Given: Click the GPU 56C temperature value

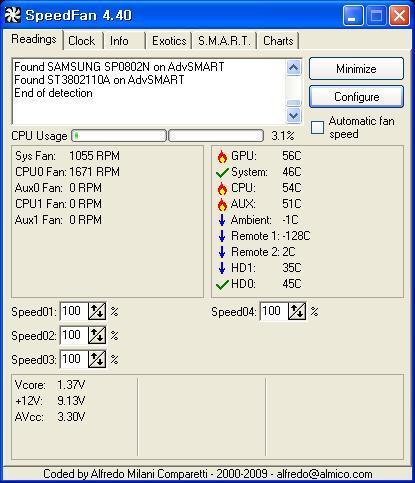Looking at the screenshot, I should 292,156.
